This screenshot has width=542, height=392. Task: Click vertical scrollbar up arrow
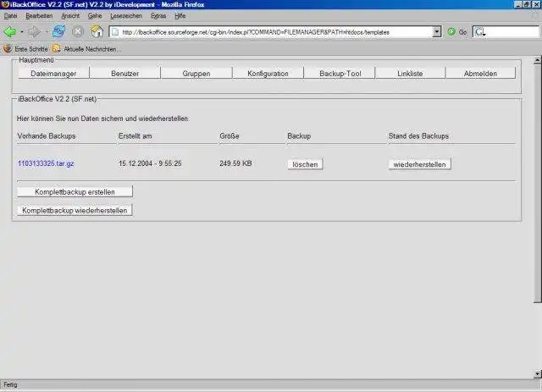(538, 60)
